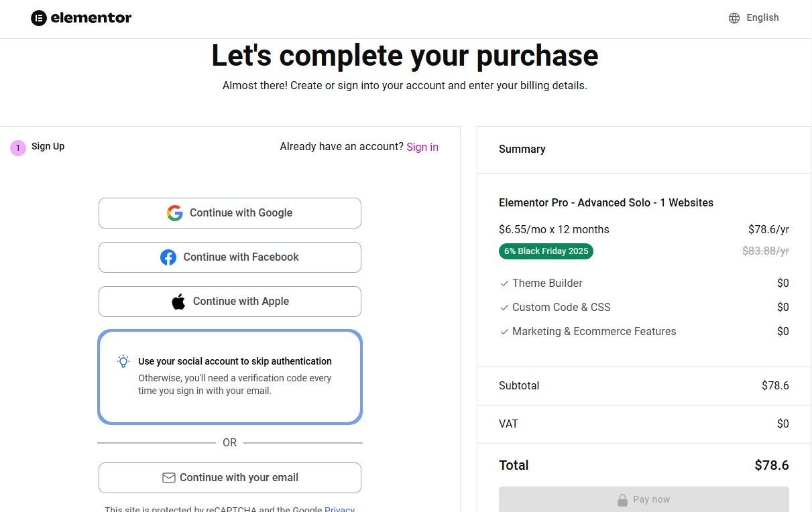812x512 pixels.
Task: Open the Privacy policy link
Action: pyautogui.click(x=339, y=509)
